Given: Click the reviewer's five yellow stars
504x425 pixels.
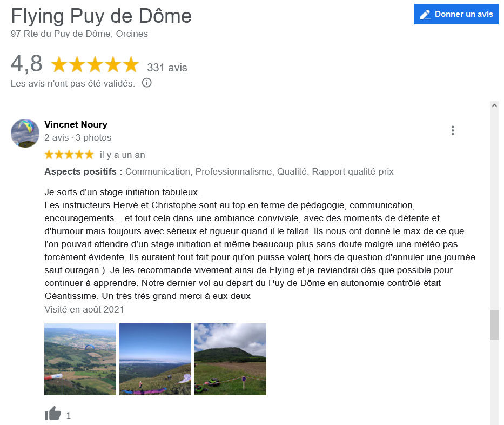Looking at the screenshot, I should pyautogui.click(x=69, y=155).
